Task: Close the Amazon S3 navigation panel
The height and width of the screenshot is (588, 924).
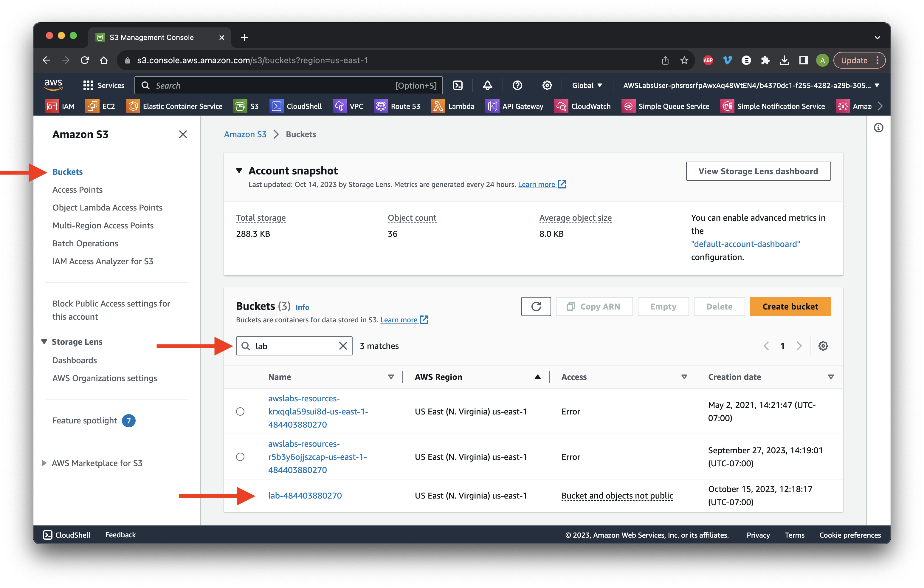Action: 183,134
